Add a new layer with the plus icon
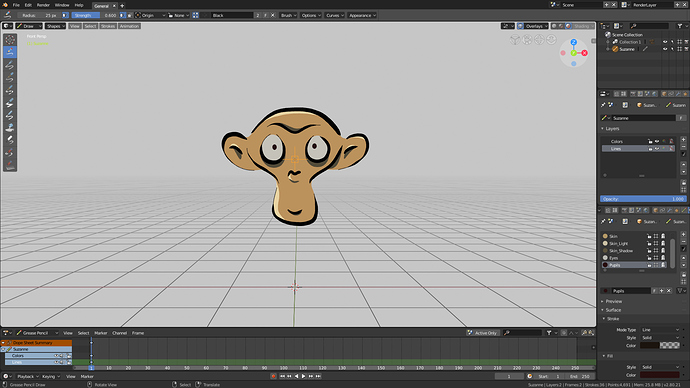This screenshot has height=388, width=690. (x=683, y=139)
